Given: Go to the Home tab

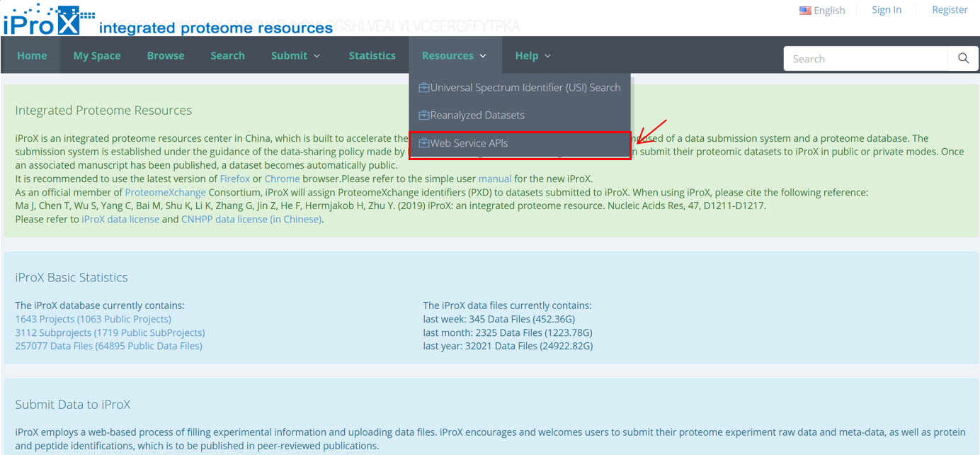Looking at the screenshot, I should (x=32, y=56).
